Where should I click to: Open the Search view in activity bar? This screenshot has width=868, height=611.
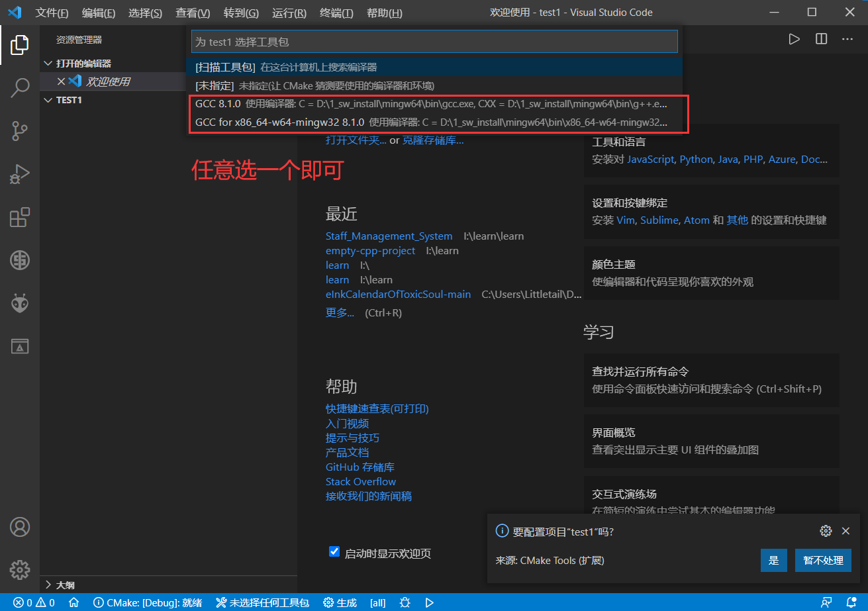20,87
